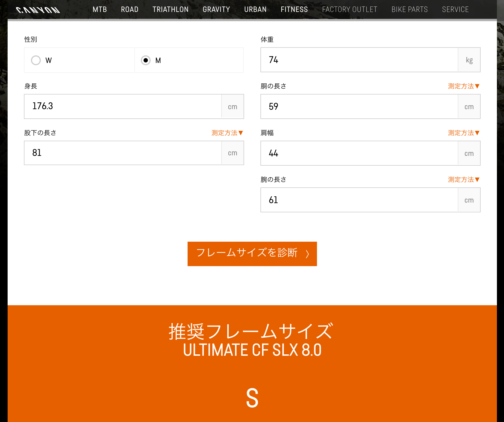Expand 測定方法 for 肩幅

[x=463, y=133]
